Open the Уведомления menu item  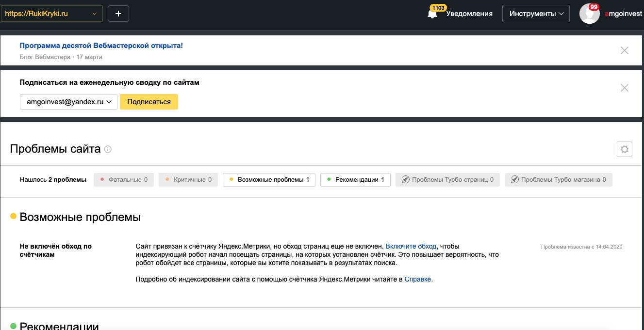coord(470,14)
